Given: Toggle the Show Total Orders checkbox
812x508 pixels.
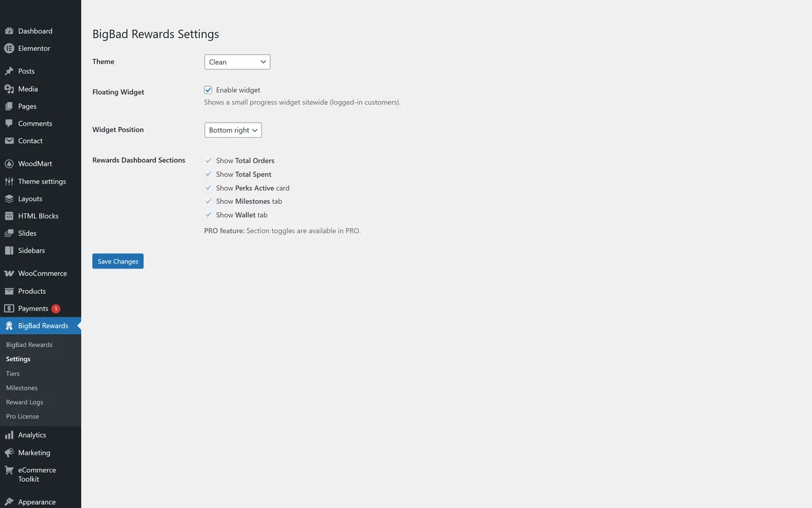Looking at the screenshot, I should pyautogui.click(x=208, y=161).
